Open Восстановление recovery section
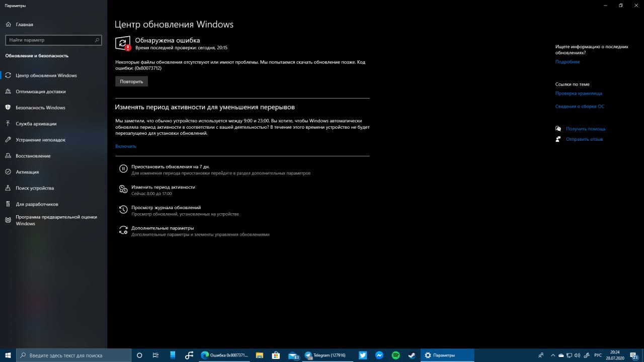This screenshot has width=644, height=362. click(33, 156)
